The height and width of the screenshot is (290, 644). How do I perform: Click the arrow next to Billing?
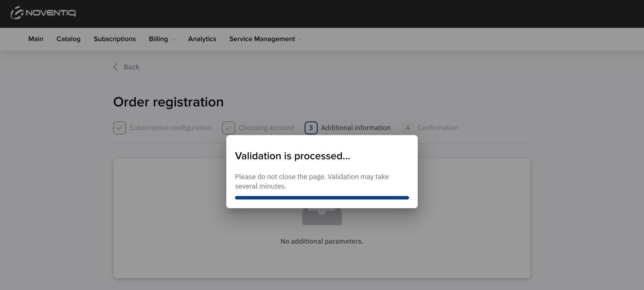[173, 40]
